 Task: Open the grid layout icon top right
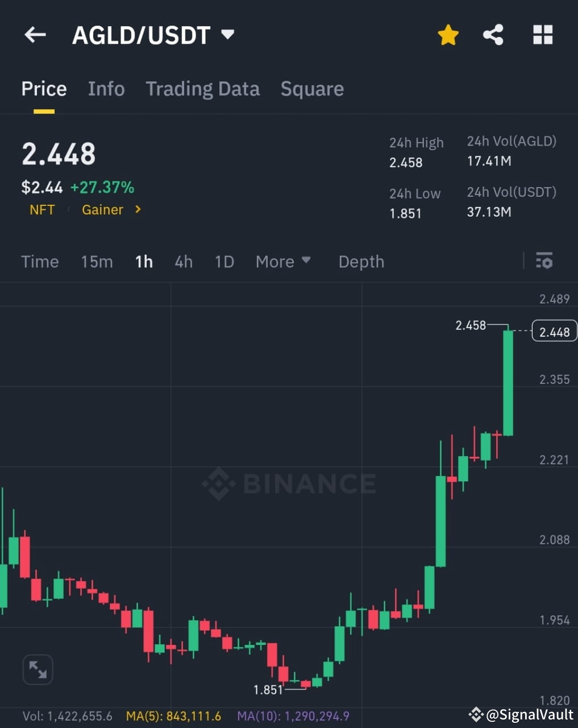click(542, 35)
